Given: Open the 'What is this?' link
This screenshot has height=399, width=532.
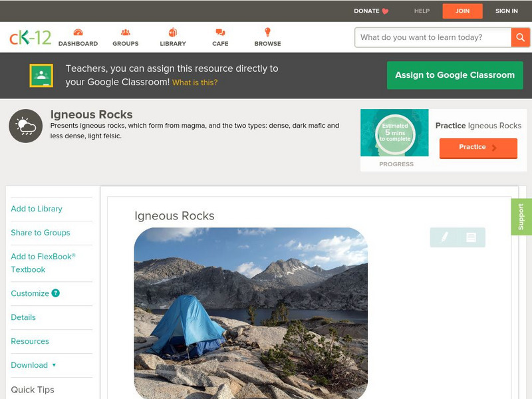Looking at the screenshot, I should click(x=195, y=82).
